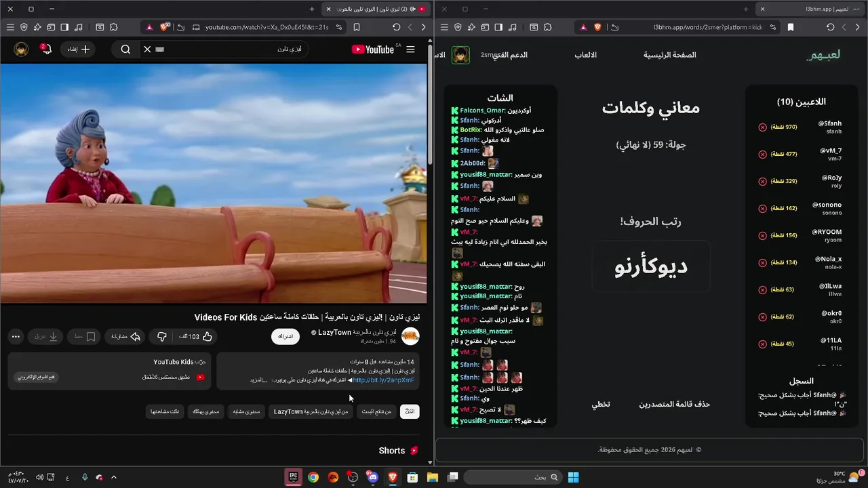
Task: Open File Explorer from the taskbar
Action: 433,477
